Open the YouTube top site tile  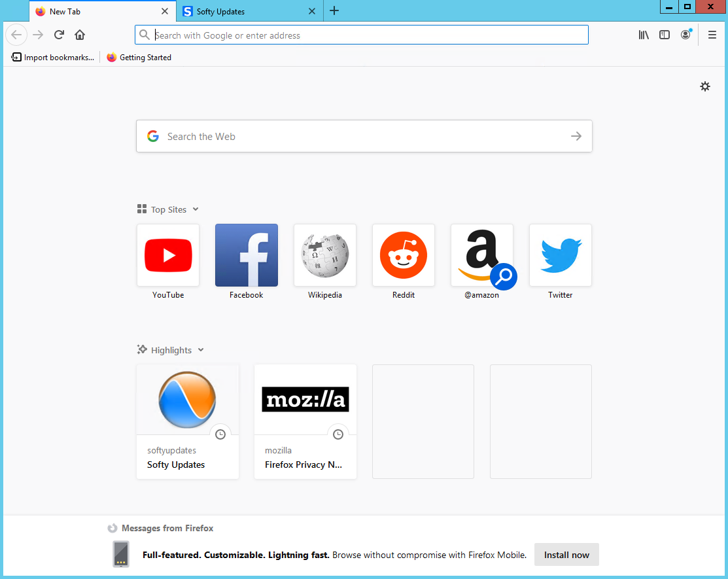168,262
